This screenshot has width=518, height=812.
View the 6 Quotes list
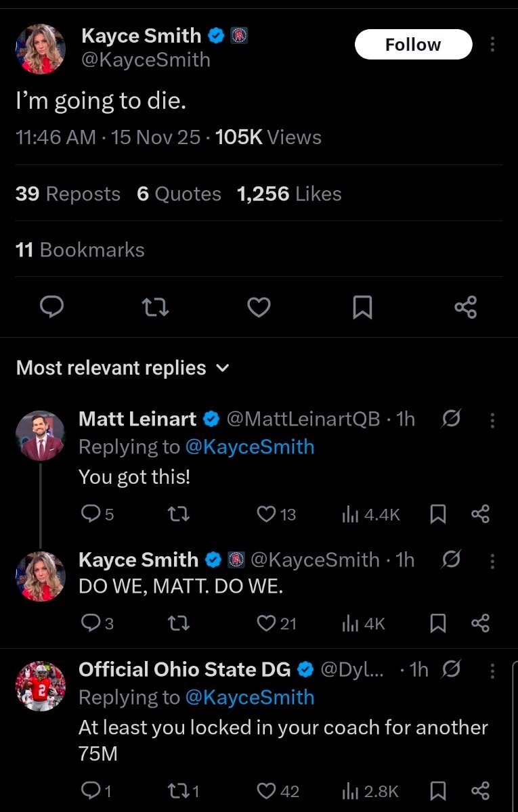click(179, 194)
